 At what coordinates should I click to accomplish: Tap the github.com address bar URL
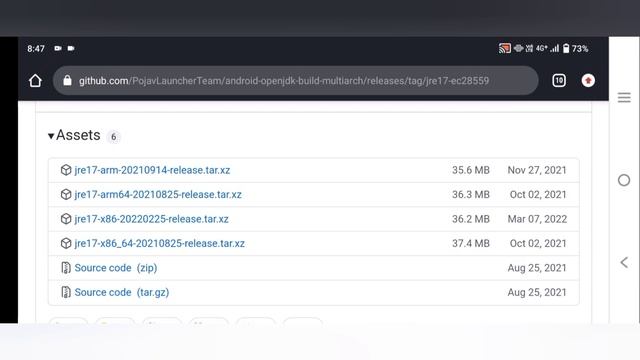(x=284, y=80)
